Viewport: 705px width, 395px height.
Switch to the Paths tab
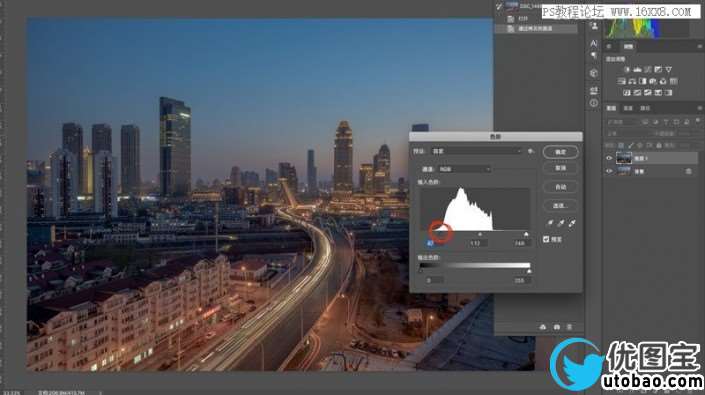[645, 108]
